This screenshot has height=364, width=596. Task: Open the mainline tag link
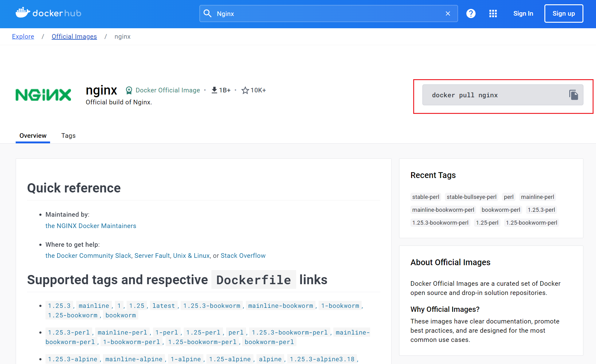pos(94,306)
